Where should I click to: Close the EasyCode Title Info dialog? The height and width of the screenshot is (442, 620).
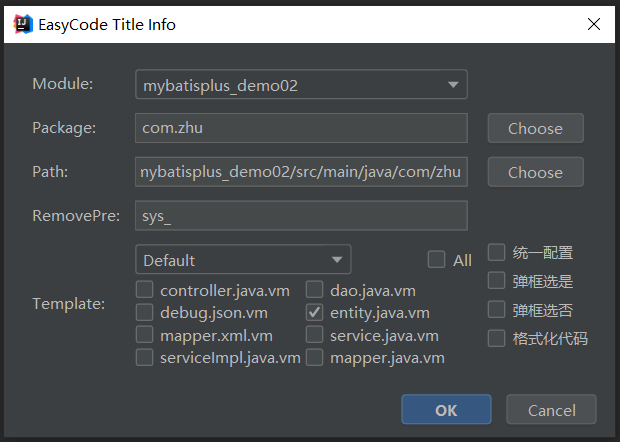pos(594,24)
